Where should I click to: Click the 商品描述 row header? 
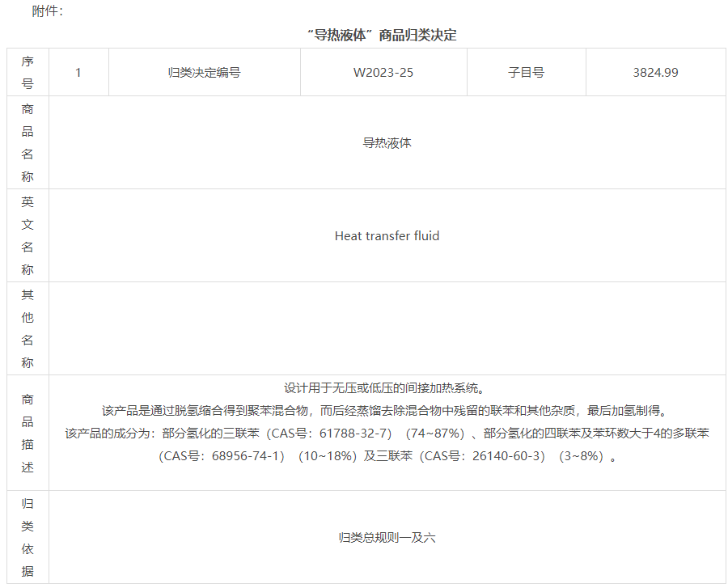click(x=28, y=433)
